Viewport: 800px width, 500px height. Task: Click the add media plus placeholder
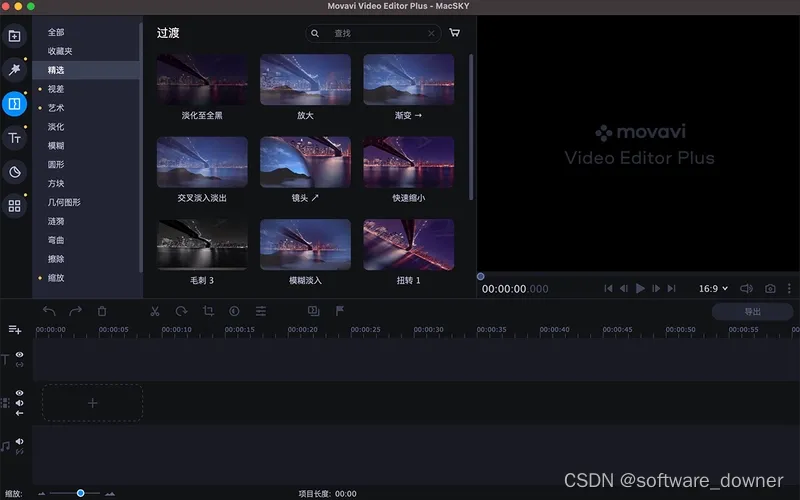92,403
